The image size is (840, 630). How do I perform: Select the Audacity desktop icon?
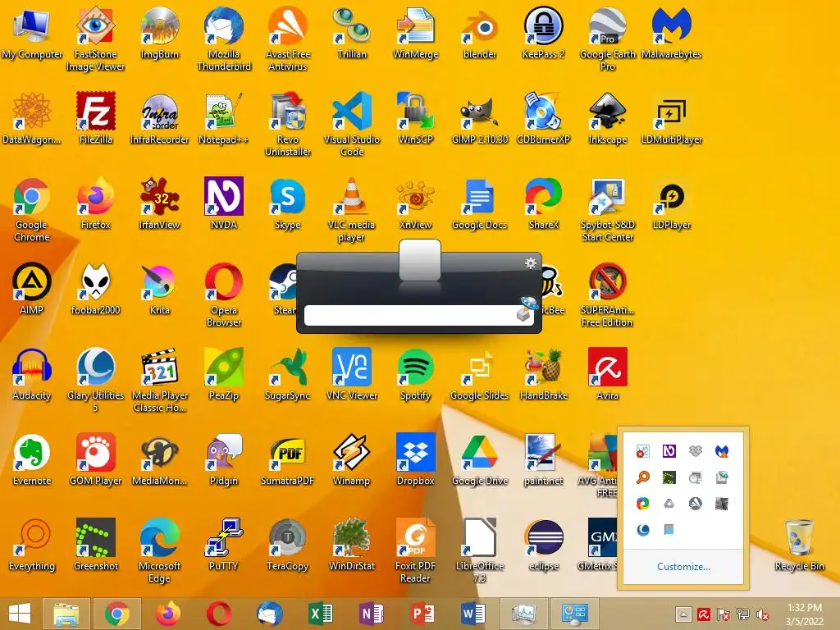pos(32,374)
